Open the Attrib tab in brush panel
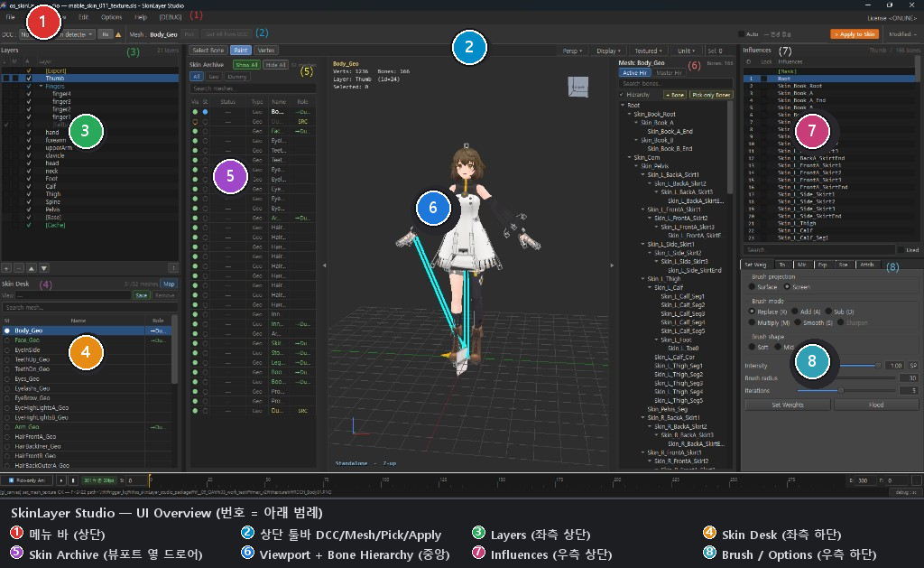The image size is (924, 568). (867, 265)
